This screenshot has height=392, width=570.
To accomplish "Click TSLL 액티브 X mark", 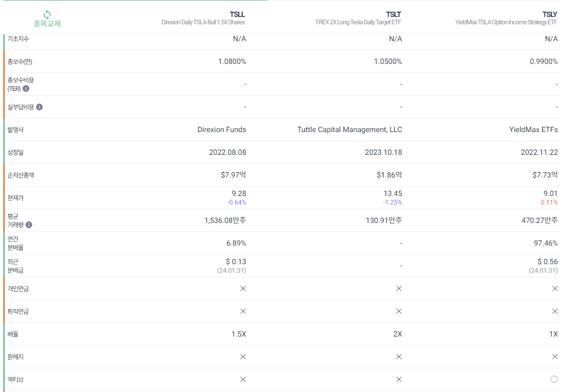I will click(243, 379).
